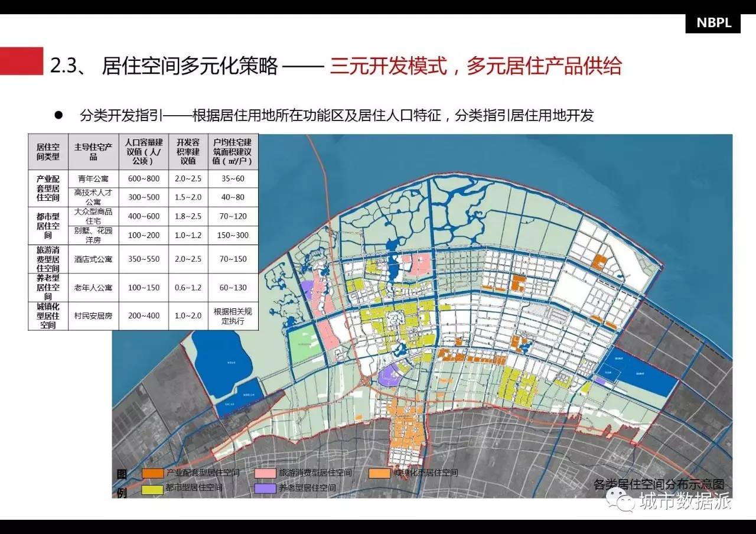Click the 酒店式公寓 cell
756x534 pixels.
[93, 259]
